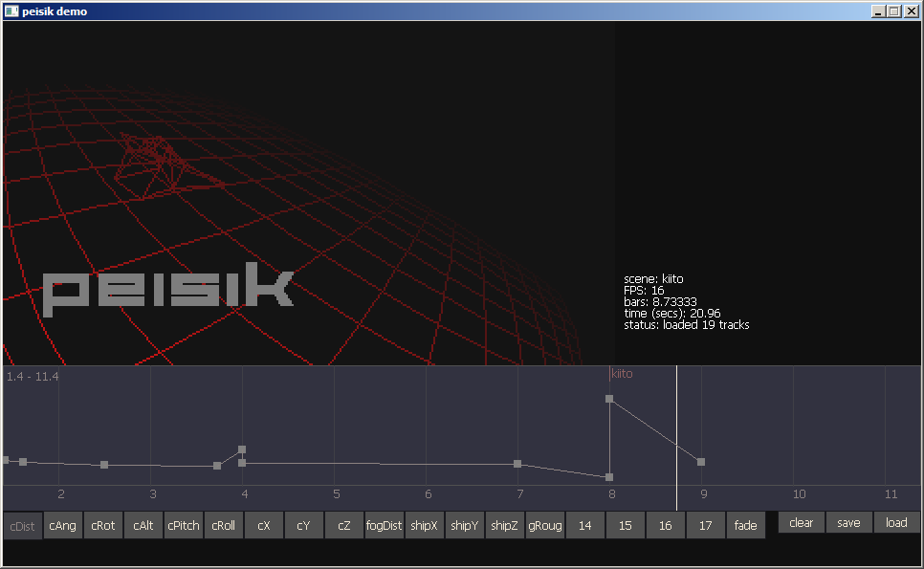Select the upper keyframe point at bar 4
Viewport: 924px width, 569px height.
pos(242,449)
